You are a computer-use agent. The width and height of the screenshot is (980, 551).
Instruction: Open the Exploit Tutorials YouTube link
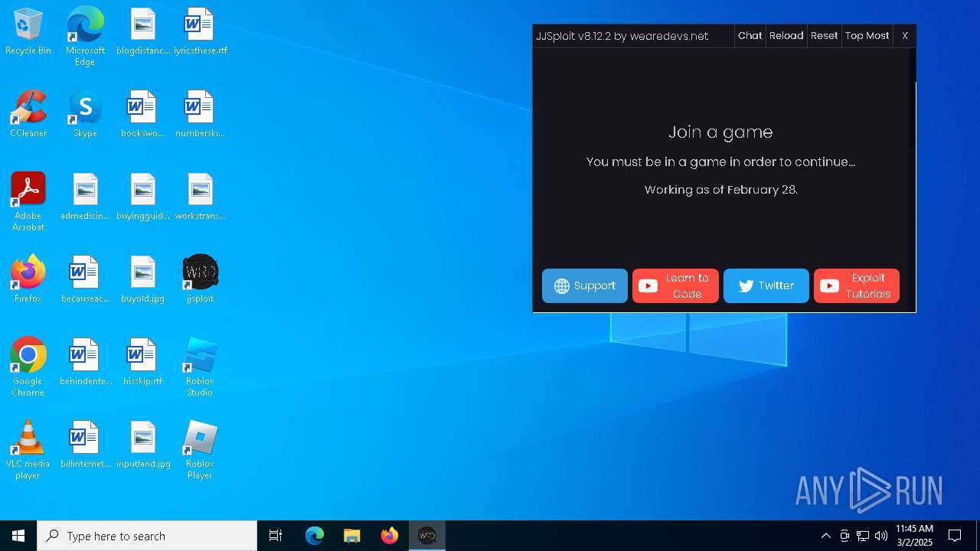(857, 285)
